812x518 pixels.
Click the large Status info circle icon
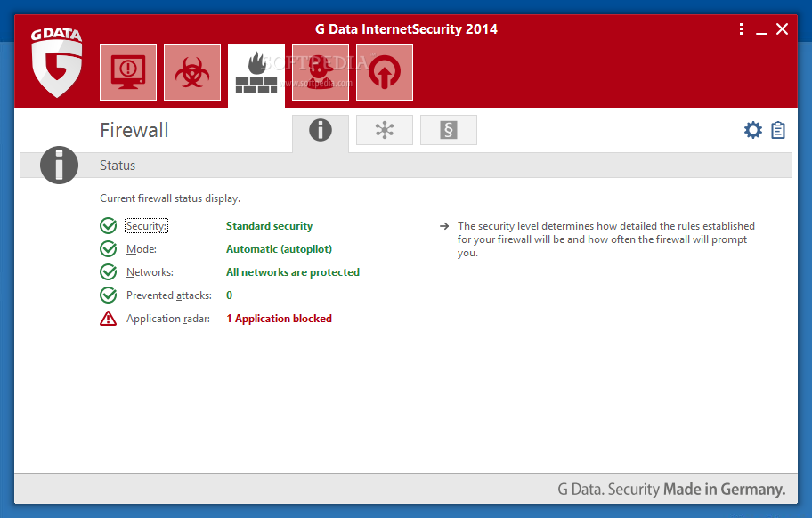coord(59,165)
